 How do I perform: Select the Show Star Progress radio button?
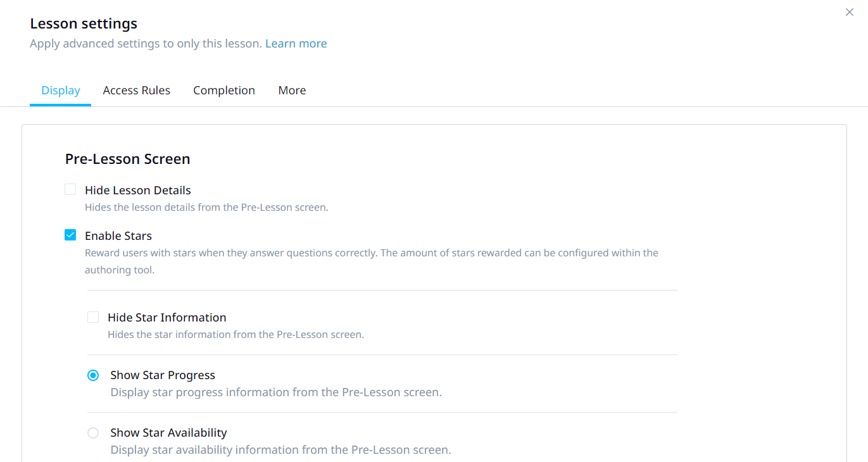pos(93,375)
